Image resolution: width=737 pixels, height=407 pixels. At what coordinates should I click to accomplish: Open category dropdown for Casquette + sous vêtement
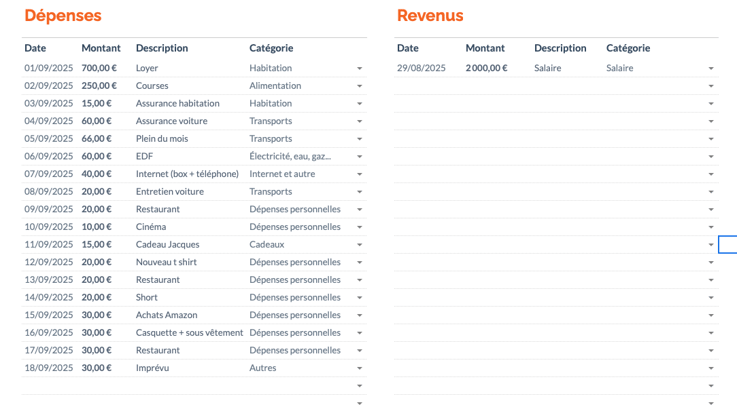[360, 333]
